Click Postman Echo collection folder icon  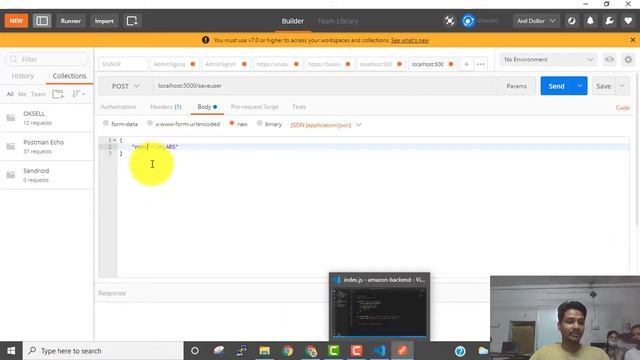coord(11,146)
